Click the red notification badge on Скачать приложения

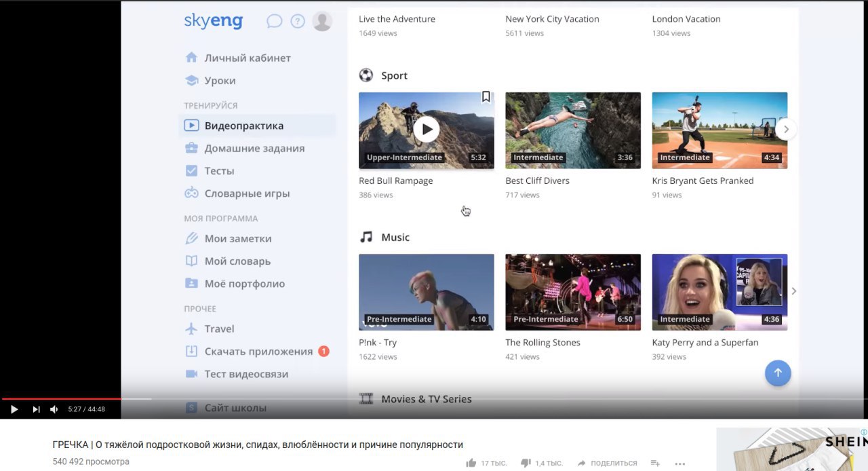click(x=323, y=351)
